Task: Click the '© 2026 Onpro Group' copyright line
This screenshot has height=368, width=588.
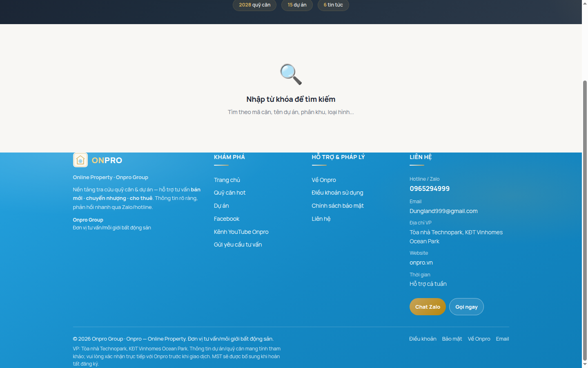Action: click(173, 339)
